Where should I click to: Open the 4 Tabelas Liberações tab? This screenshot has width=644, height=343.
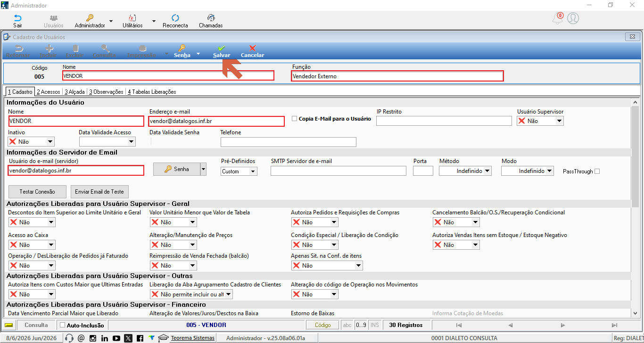(x=151, y=92)
